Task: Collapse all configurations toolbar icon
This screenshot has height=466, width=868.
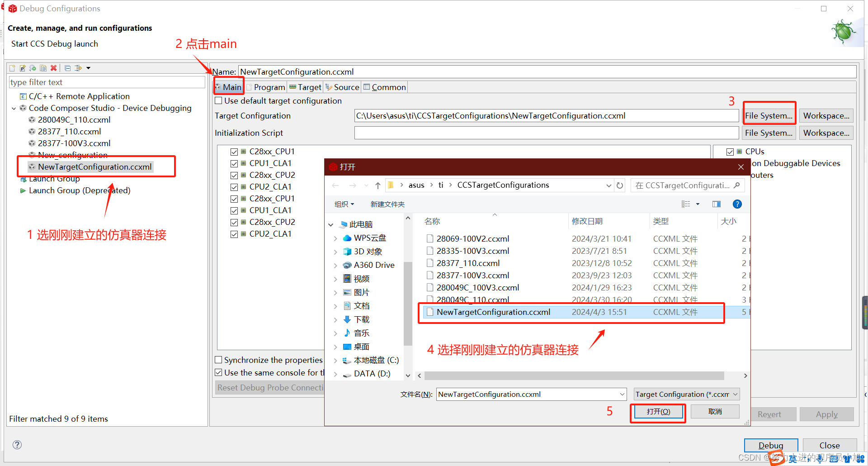Action: pyautogui.click(x=67, y=68)
